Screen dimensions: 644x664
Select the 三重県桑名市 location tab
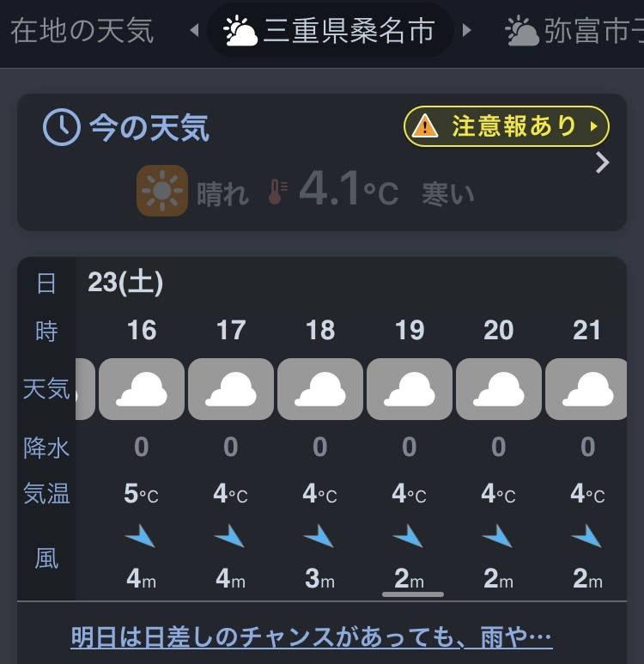pos(330,30)
